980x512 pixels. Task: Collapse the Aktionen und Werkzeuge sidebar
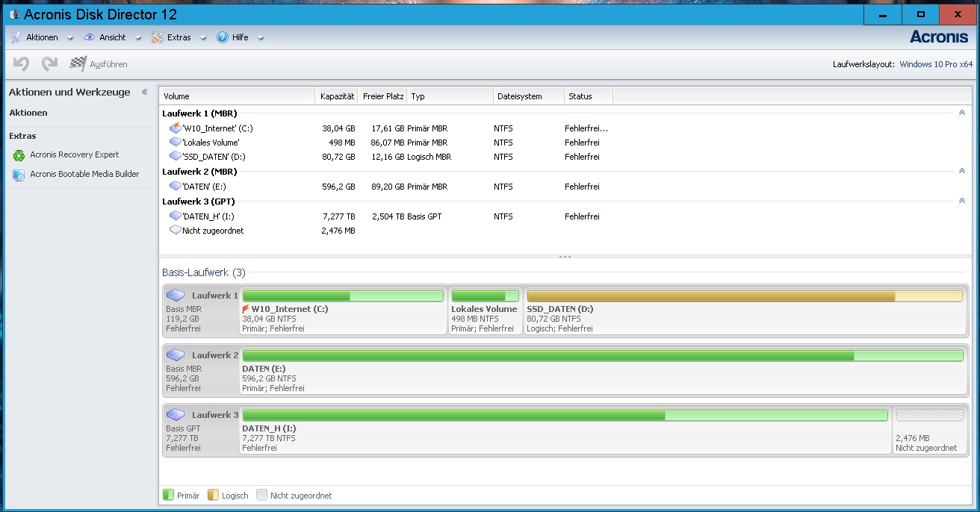pos(144,92)
